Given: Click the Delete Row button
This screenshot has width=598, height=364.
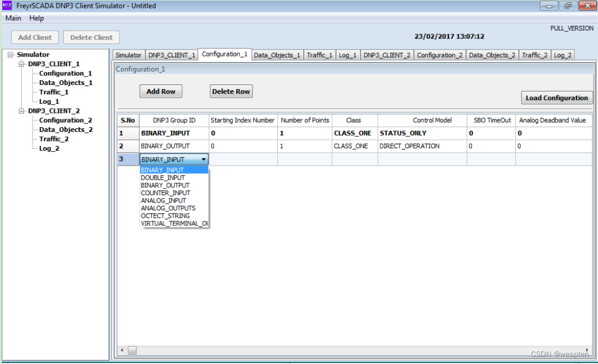Looking at the screenshot, I should click(x=231, y=92).
